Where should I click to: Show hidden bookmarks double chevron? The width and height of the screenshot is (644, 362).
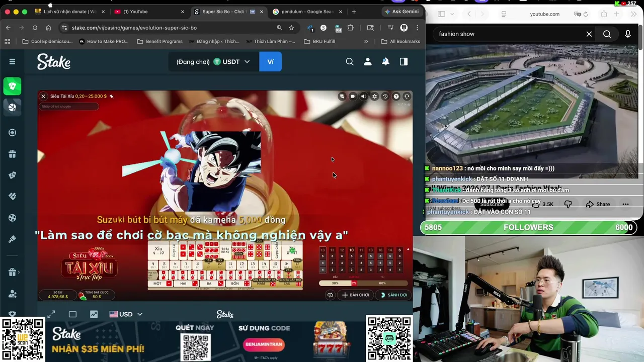pyautogui.click(x=366, y=41)
